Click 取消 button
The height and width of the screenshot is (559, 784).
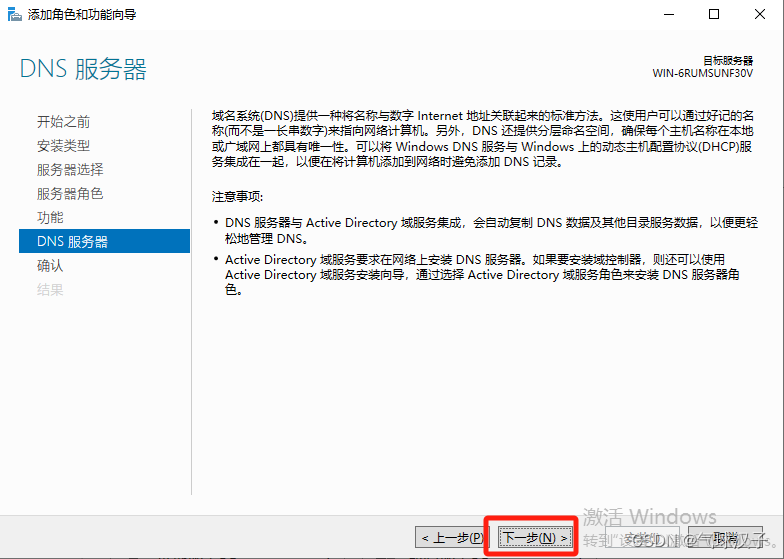726,538
